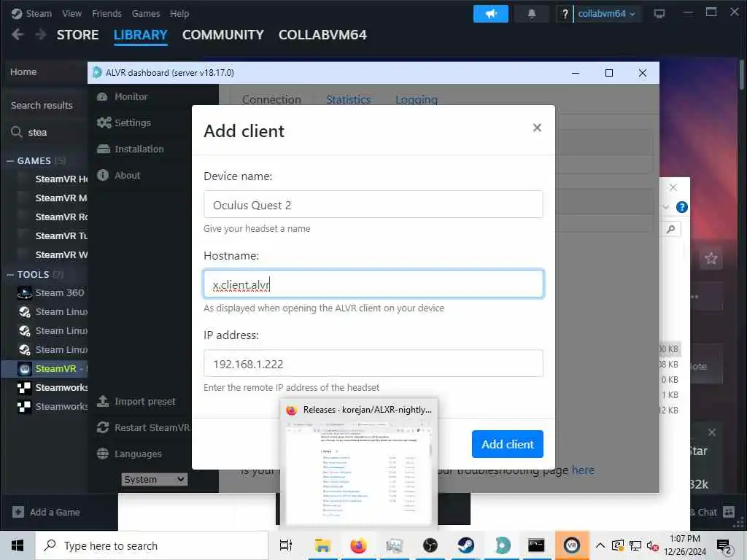Viewport: 747px width, 560px height.
Task: Click the Hostname input field
Action: point(373,284)
